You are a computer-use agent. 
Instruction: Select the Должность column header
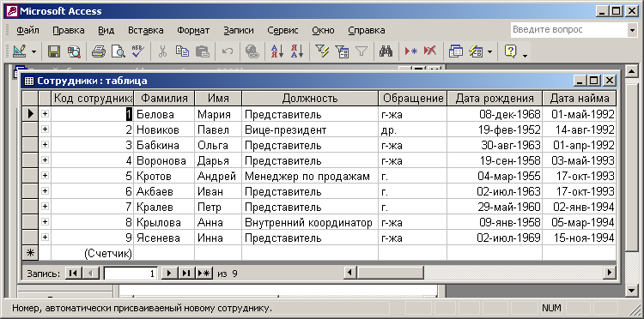tap(310, 99)
